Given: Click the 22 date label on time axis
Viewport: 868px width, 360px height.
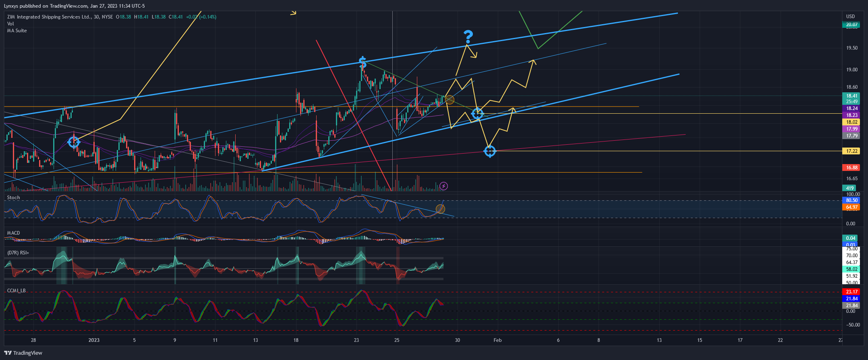Looking at the screenshot, I should pos(780,340).
